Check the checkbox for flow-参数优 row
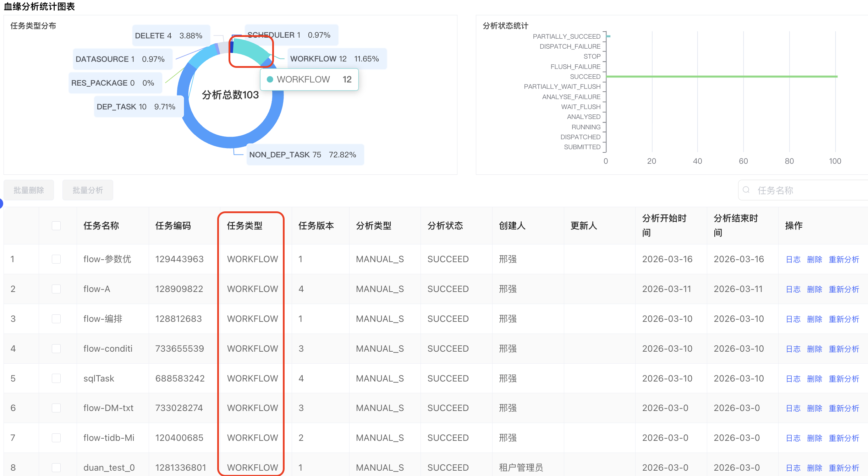868x476 pixels. pyautogui.click(x=56, y=259)
